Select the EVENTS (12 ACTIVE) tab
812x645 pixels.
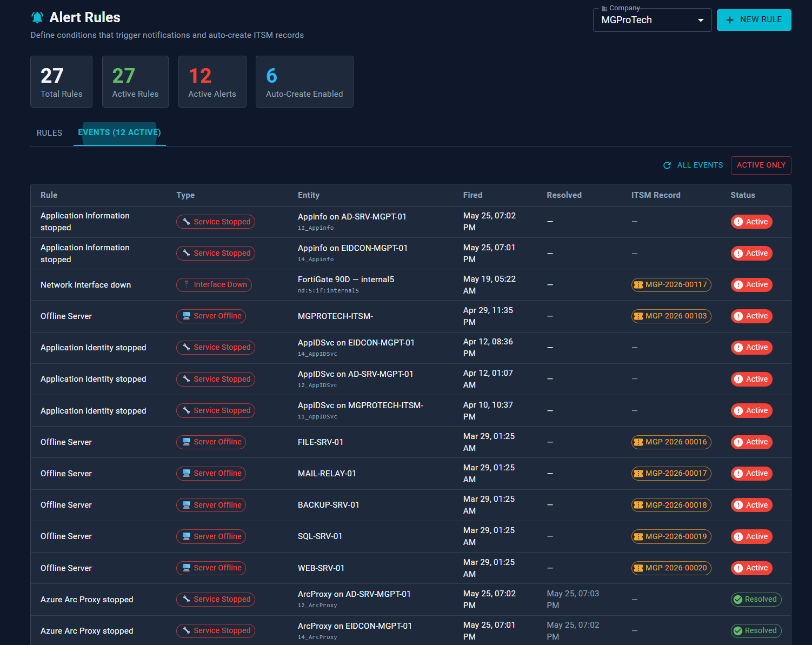[x=119, y=133]
